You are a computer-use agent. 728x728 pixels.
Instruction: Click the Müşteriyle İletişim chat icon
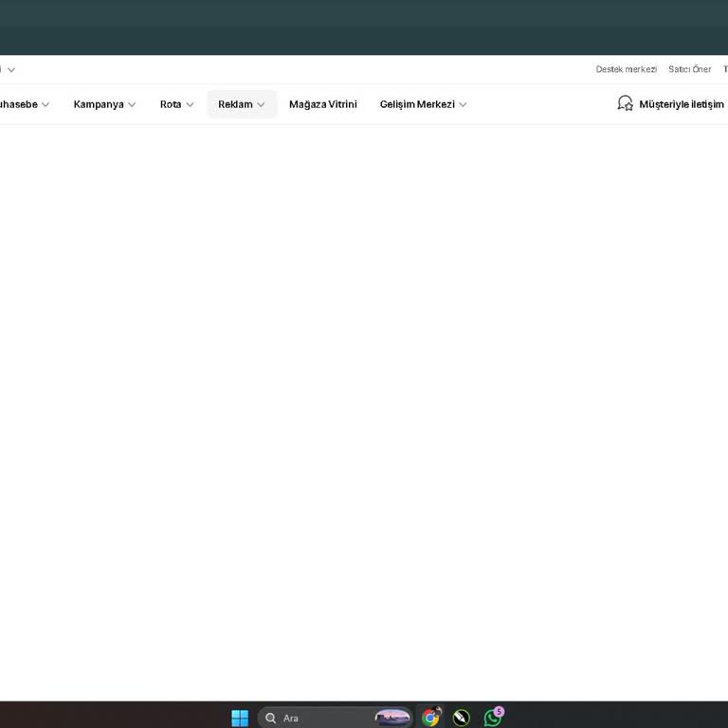point(625,103)
